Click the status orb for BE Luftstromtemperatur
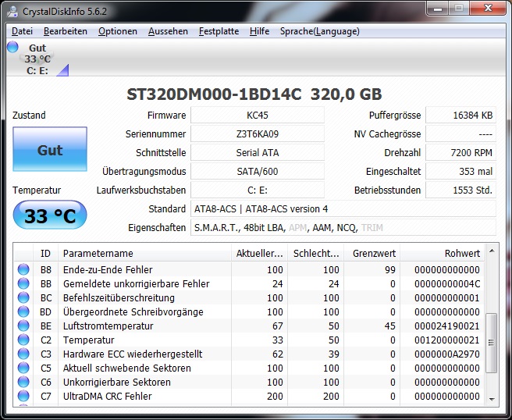Screen dimensions: 512x420 click(x=23, y=326)
